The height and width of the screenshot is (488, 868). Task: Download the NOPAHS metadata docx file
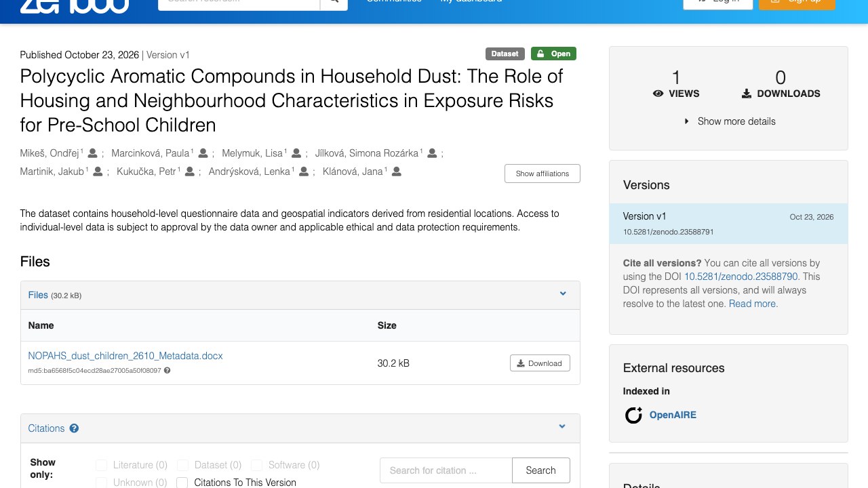click(x=540, y=363)
